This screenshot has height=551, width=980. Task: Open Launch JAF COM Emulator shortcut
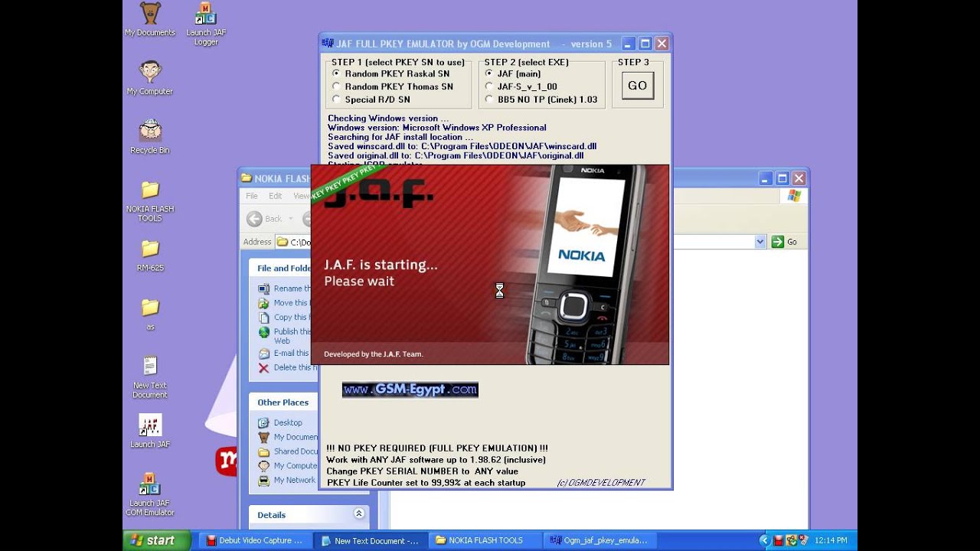(150, 494)
